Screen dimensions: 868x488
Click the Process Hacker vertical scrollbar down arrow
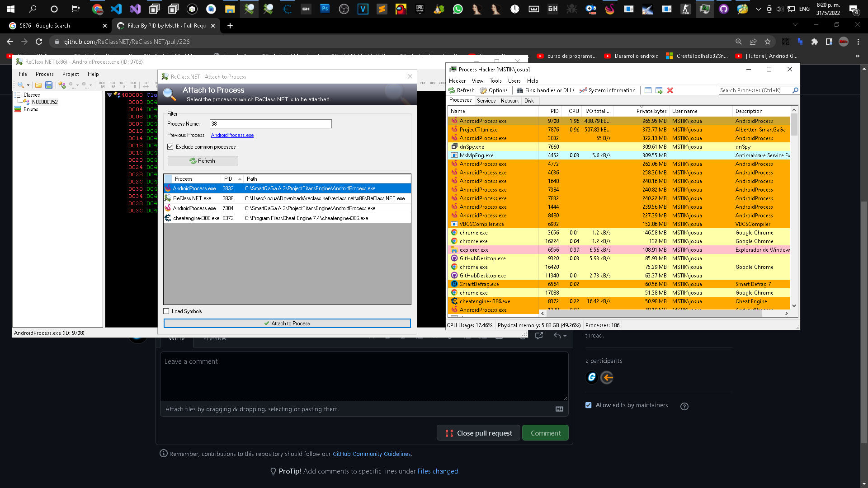point(794,306)
